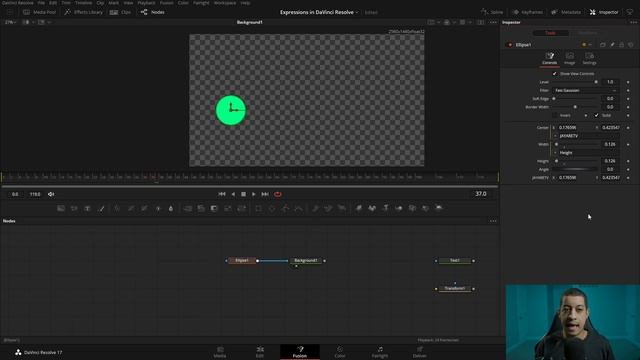Go to the Deliver page
640x360 pixels.
(419, 352)
